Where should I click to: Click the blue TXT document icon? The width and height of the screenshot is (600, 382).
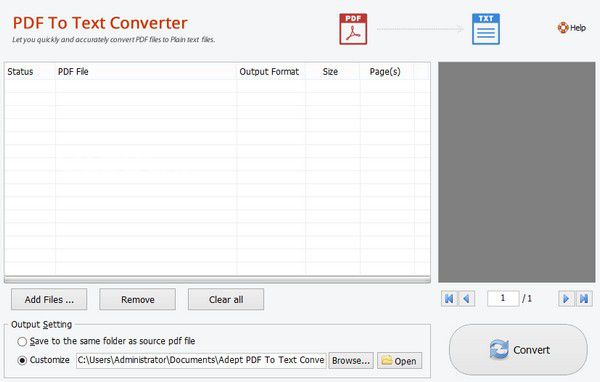(486, 29)
